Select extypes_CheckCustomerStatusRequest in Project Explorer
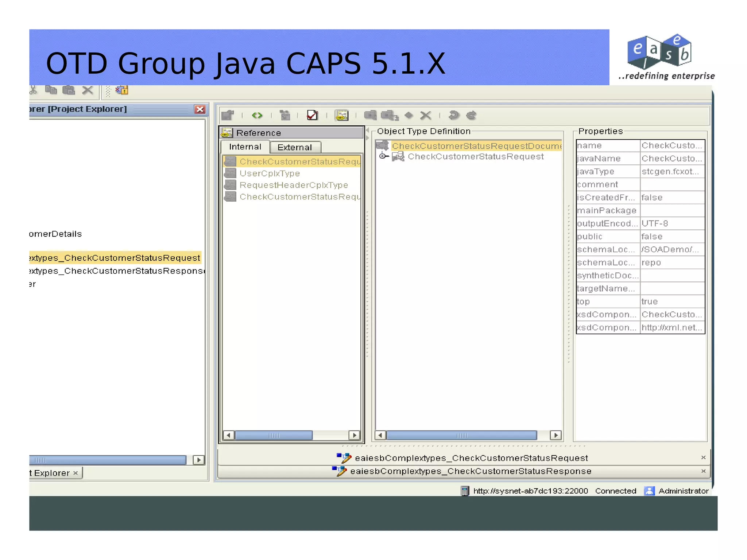The width and height of the screenshot is (747, 560). click(x=115, y=258)
